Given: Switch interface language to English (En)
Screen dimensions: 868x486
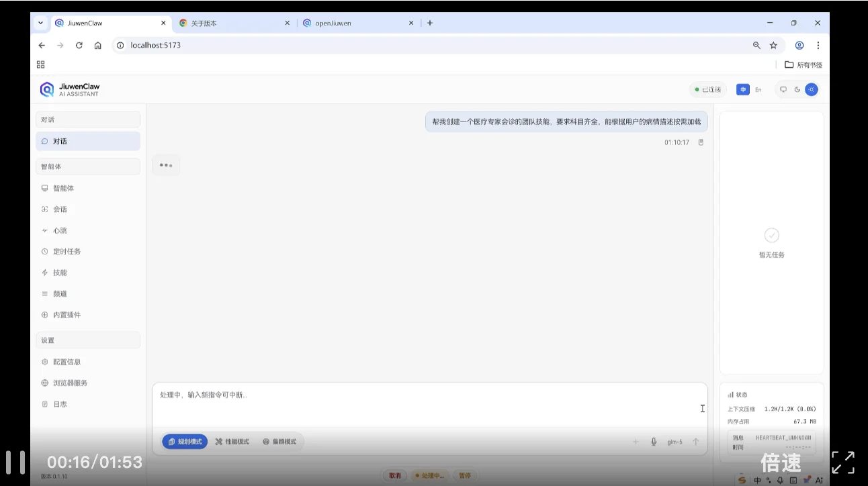Looking at the screenshot, I should (758, 89).
